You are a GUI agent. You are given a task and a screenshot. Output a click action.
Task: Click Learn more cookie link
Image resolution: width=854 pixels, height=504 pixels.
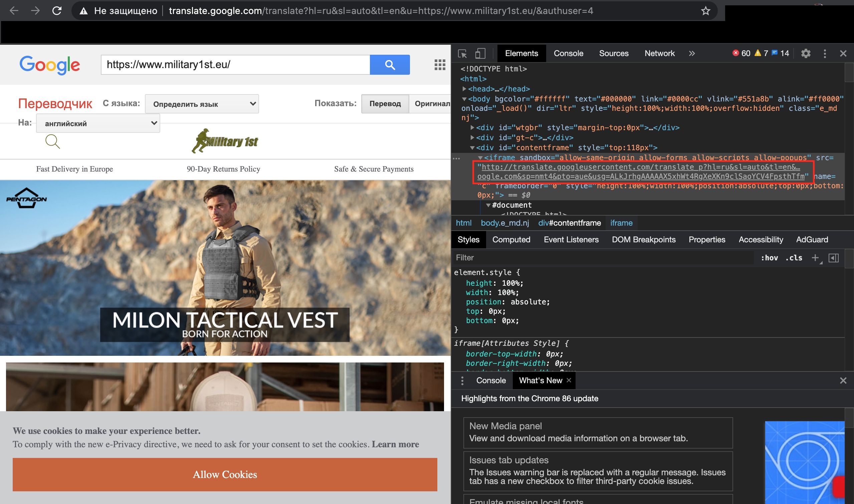(395, 444)
